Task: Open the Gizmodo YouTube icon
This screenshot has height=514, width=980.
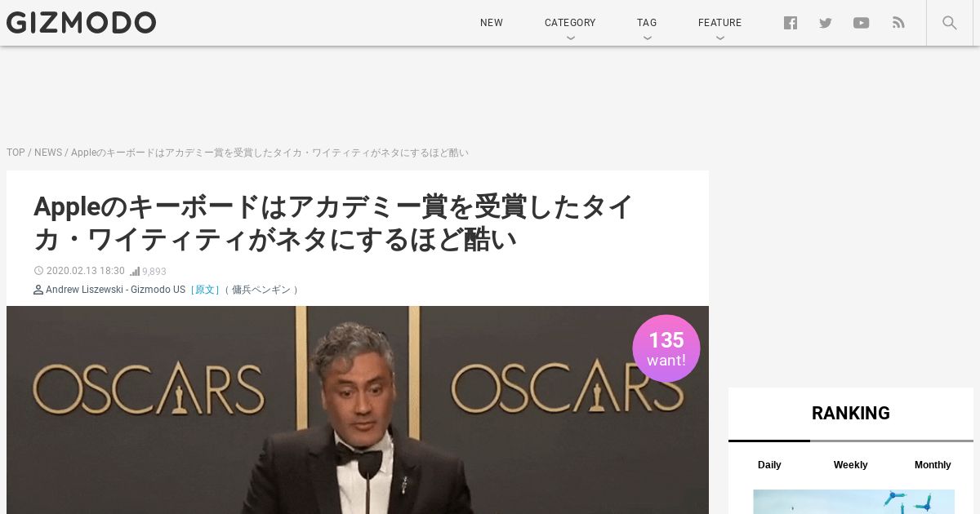Action: [x=862, y=23]
